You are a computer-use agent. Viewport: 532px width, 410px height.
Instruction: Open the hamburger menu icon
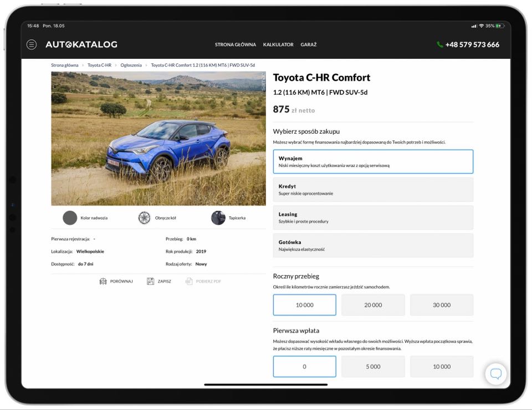tap(32, 44)
